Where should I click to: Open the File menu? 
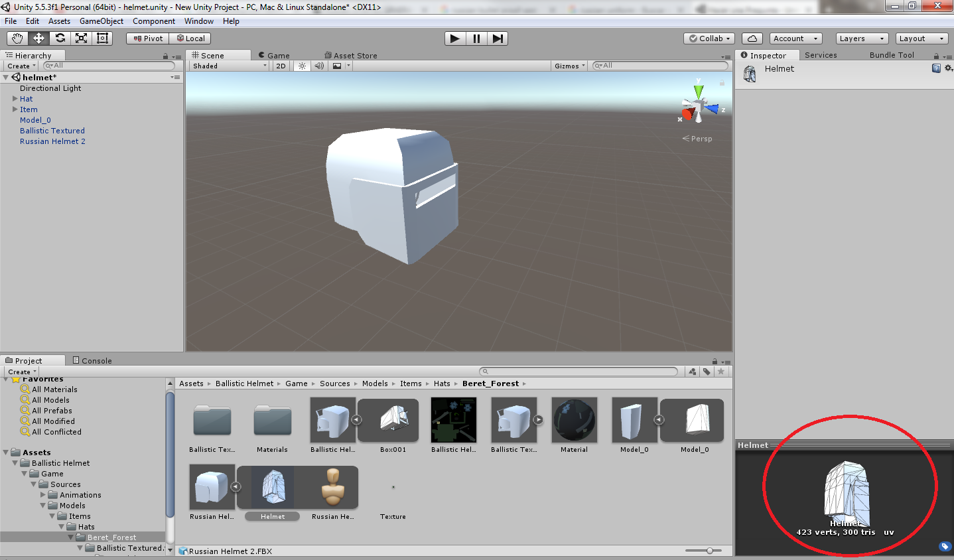pos(11,21)
